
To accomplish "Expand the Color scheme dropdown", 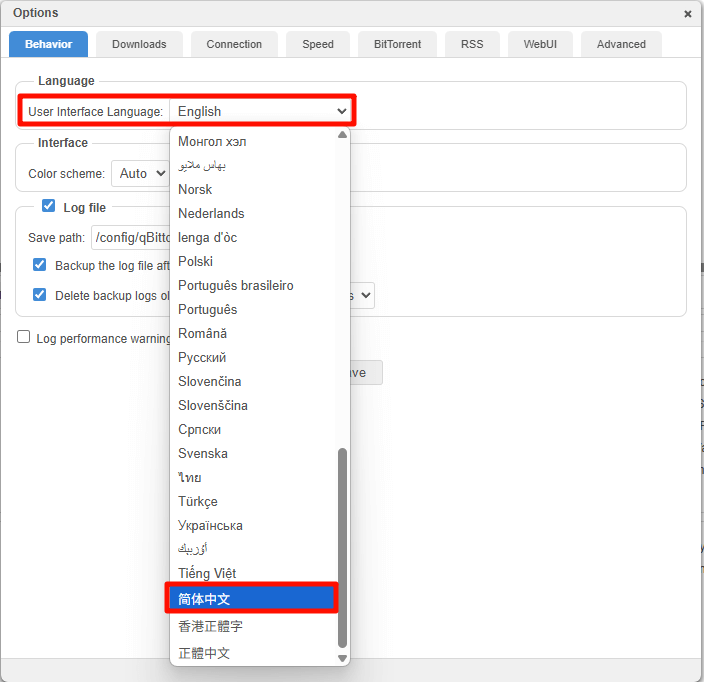I will [139, 173].
